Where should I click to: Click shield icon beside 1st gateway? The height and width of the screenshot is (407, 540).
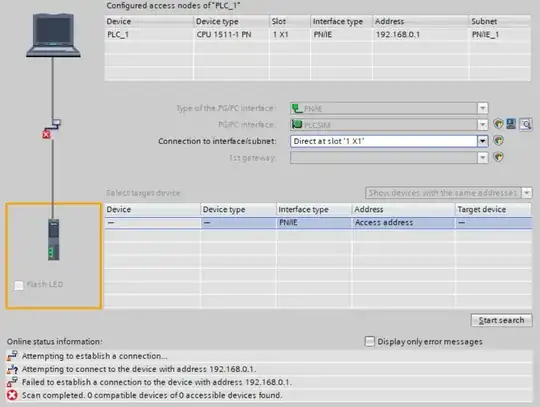coord(498,157)
